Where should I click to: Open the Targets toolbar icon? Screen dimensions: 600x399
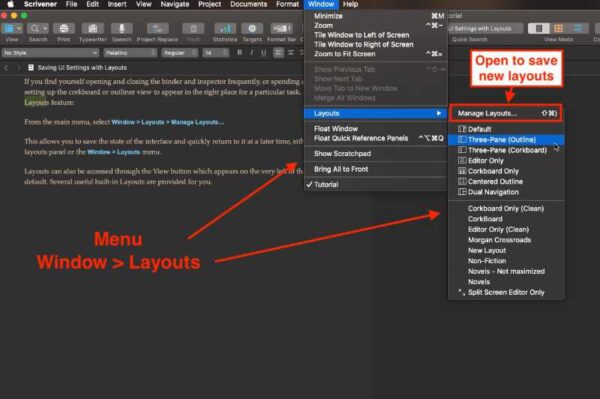click(x=252, y=29)
